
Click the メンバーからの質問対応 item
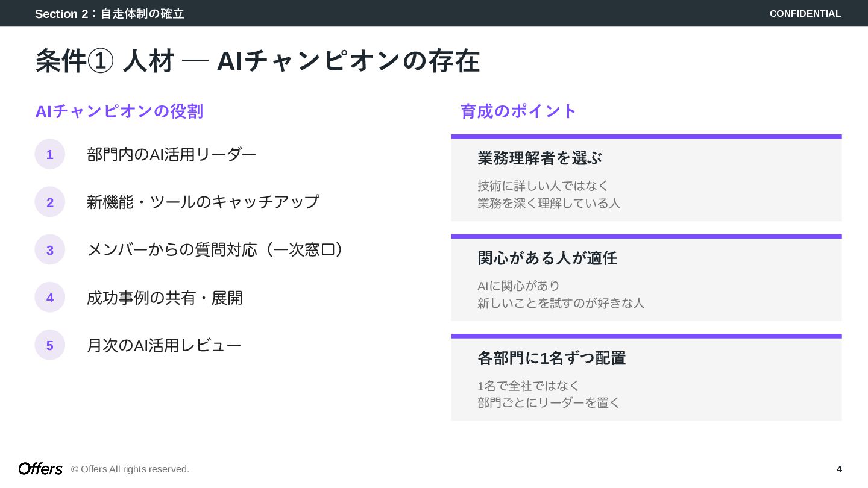[215, 249]
